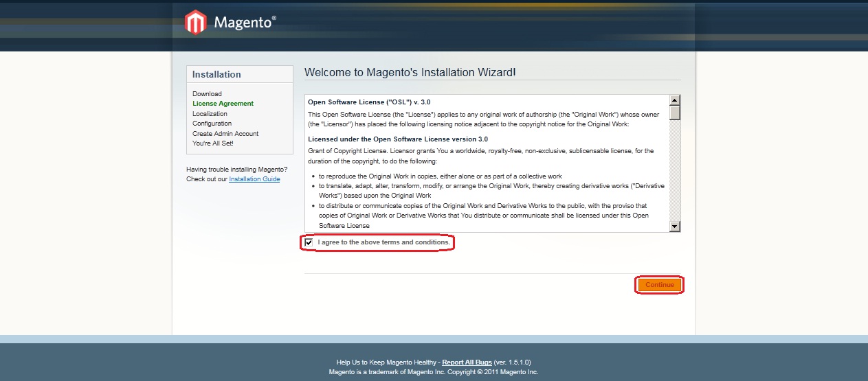Screen dimensions: 868x381
Task: Click the bullet about translate, adapt, alter, transform
Action: [x=491, y=191]
